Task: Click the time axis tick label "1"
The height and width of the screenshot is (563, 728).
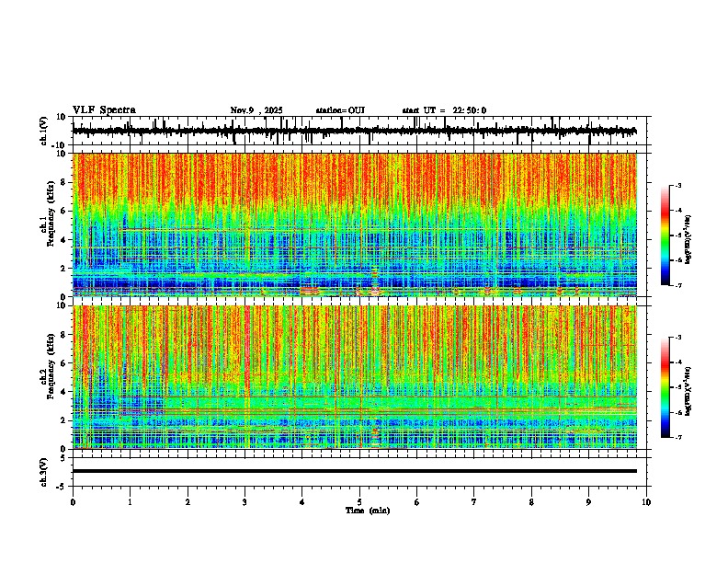Action: [130, 502]
